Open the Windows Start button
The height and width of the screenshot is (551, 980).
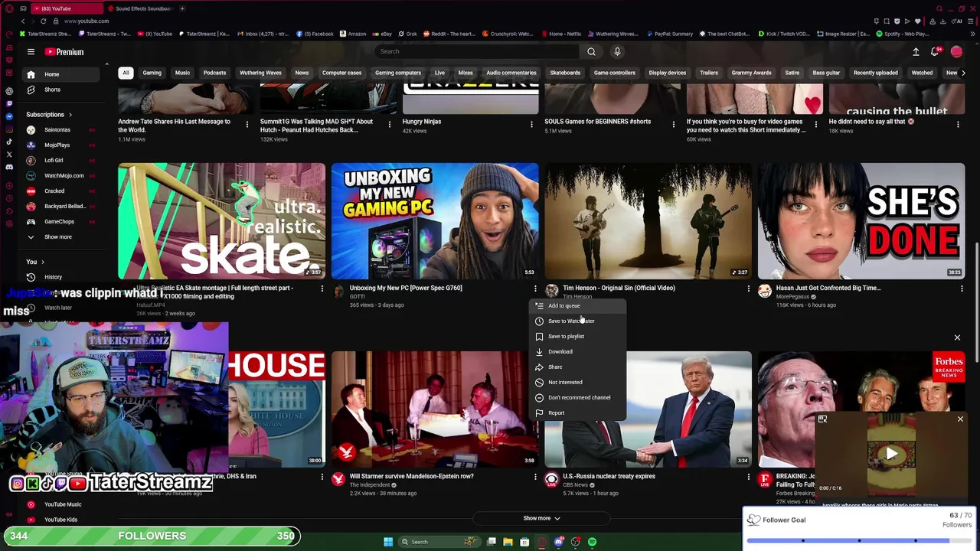pyautogui.click(x=388, y=542)
